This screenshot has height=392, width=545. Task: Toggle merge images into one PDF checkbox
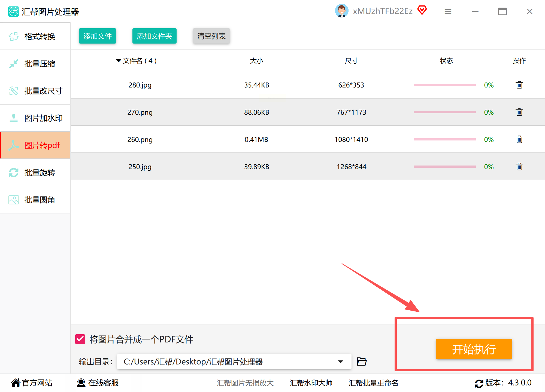click(80, 339)
